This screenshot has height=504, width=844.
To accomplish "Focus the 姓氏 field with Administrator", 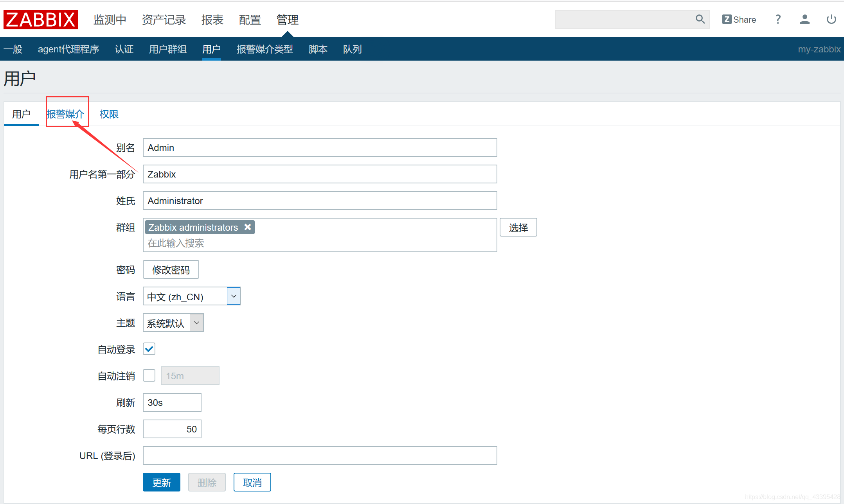I will [320, 201].
